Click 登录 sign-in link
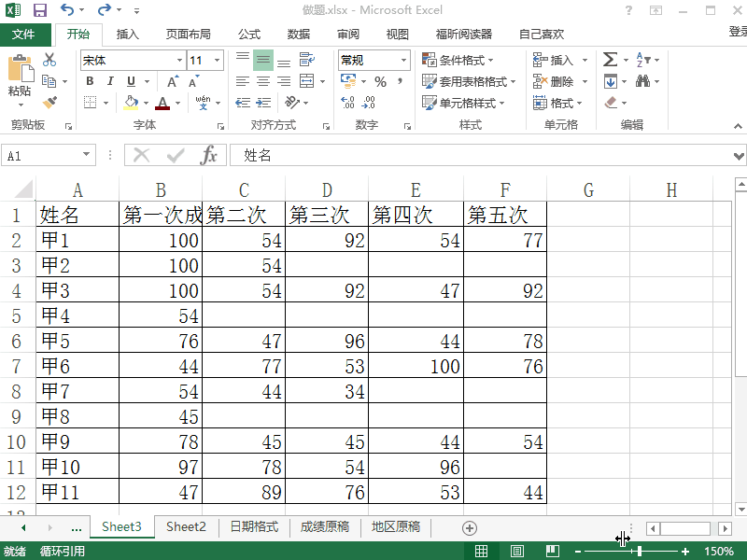This screenshot has height=560, width=747. click(738, 32)
